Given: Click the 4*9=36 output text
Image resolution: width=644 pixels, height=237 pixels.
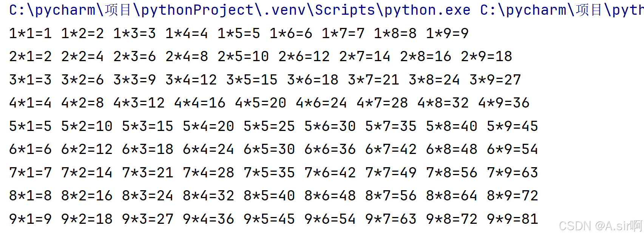Looking at the screenshot, I should (504, 103).
